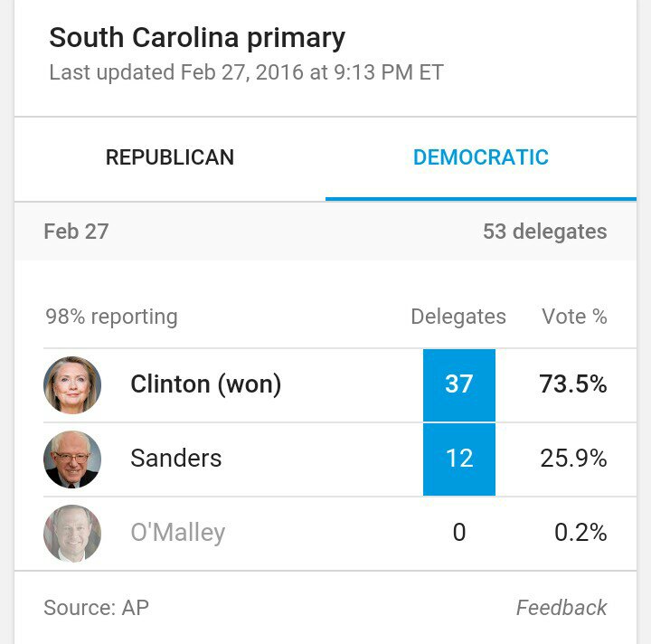Click Clinton's candidate photo
Image resolution: width=651 pixels, height=644 pixels.
72,385
